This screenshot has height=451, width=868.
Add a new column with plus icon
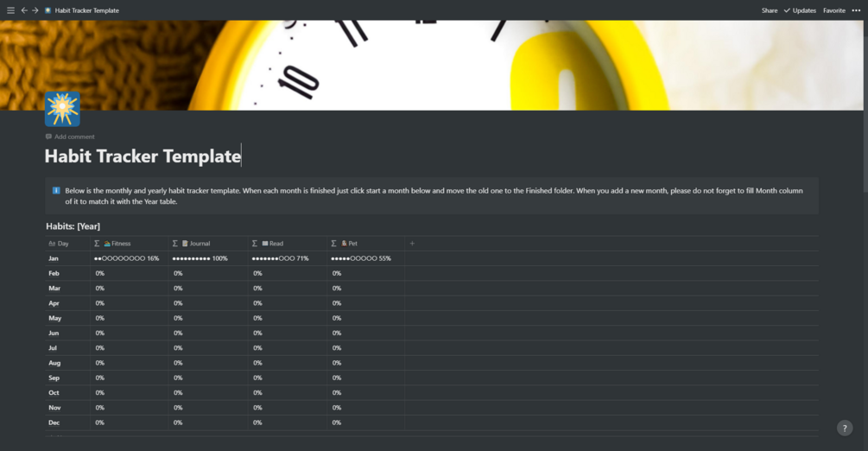pos(412,244)
